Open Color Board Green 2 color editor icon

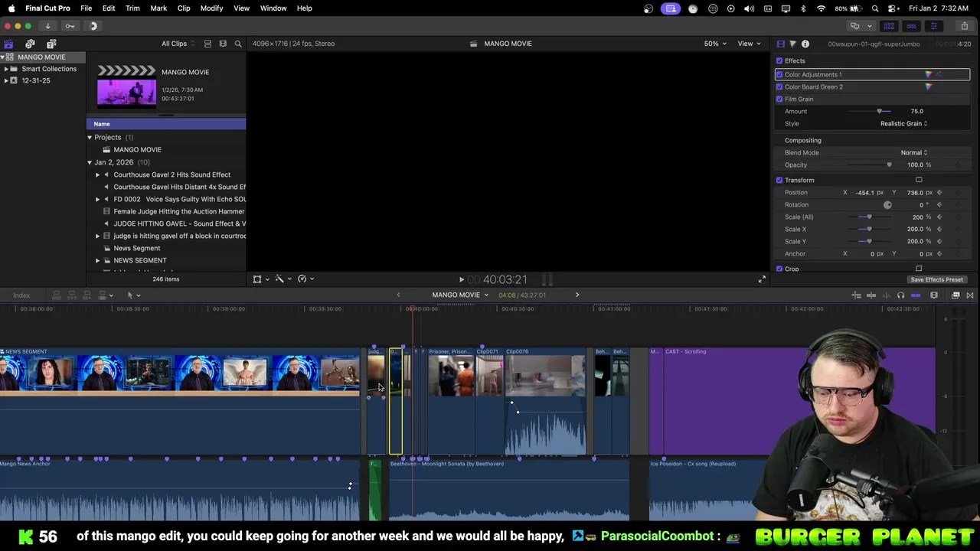click(x=929, y=86)
